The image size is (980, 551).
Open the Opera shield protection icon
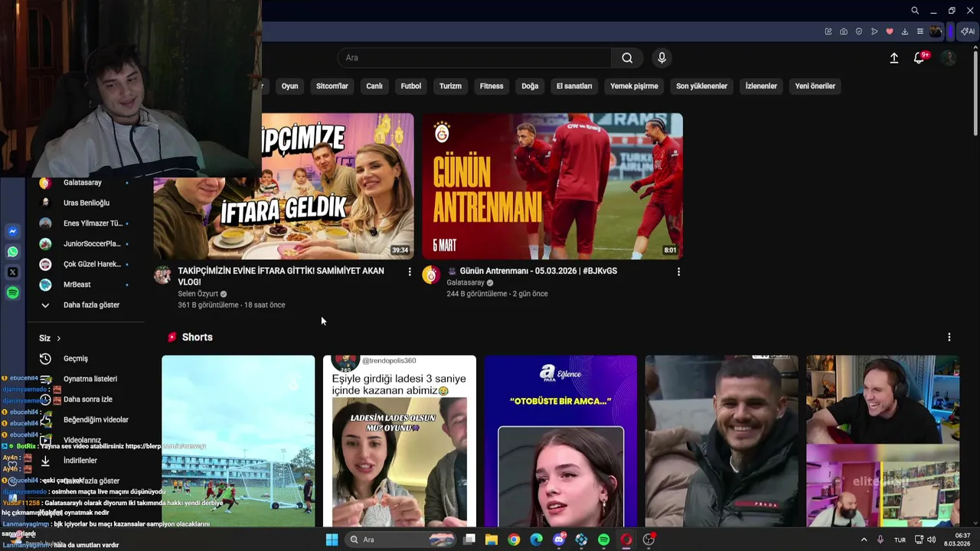pyautogui.click(x=859, y=31)
